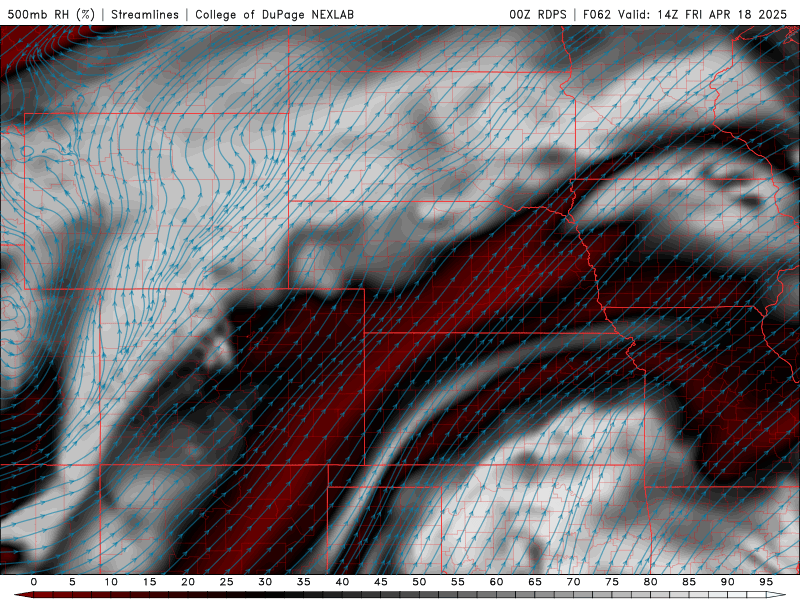Click the '00Z RDPS' model run label
This screenshot has height=600, width=800.
(x=538, y=14)
